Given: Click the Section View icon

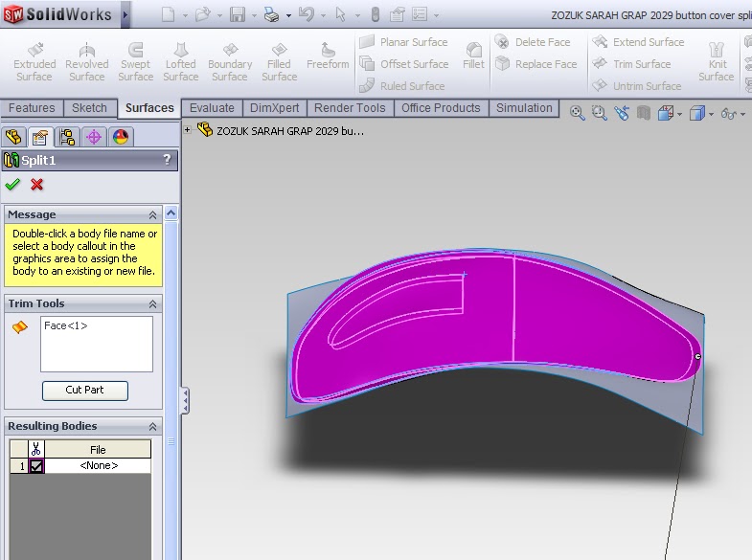Looking at the screenshot, I should (644, 113).
